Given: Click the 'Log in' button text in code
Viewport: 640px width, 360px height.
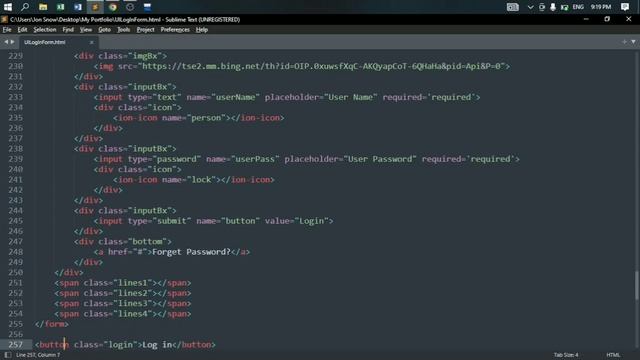Looking at the screenshot, I should click(157, 344).
